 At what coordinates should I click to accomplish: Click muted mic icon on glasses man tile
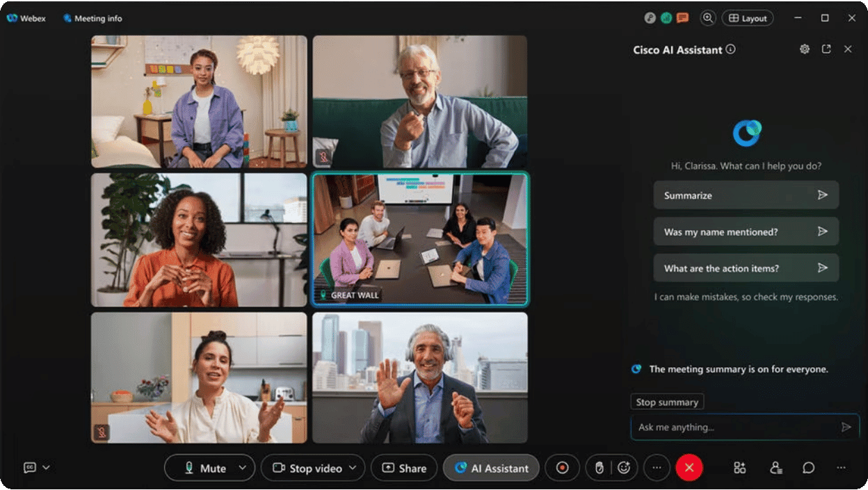(x=323, y=157)
